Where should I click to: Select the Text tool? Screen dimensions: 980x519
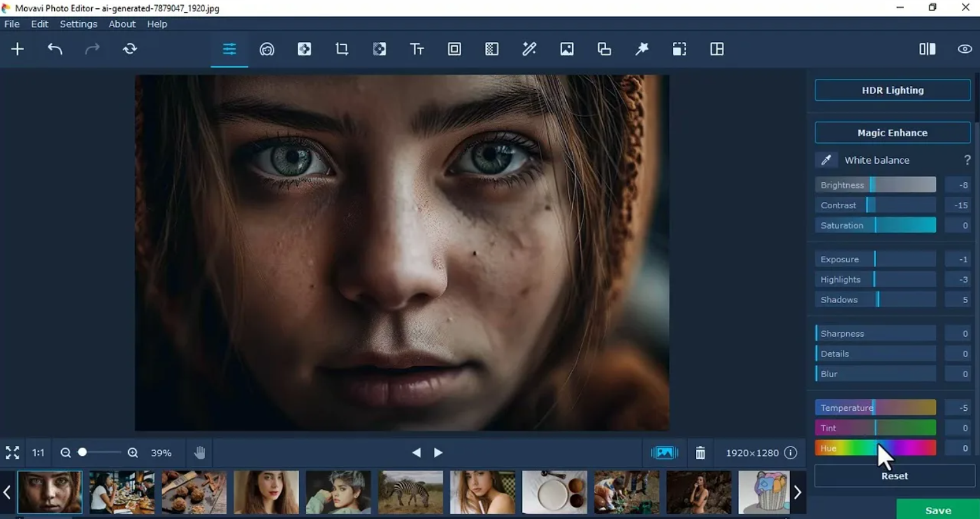tap(417, 49)
